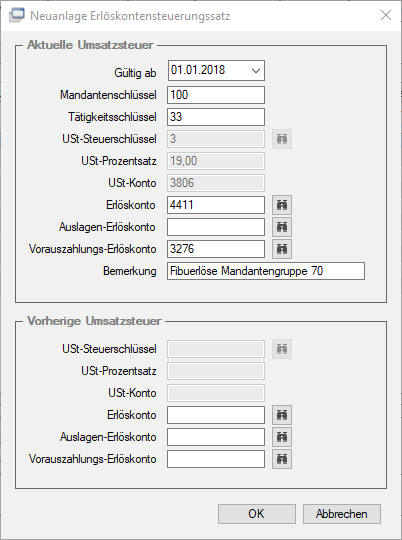
Task: Search accounts for current Erlöskonto 4411
Action: [x=282, y=205]
